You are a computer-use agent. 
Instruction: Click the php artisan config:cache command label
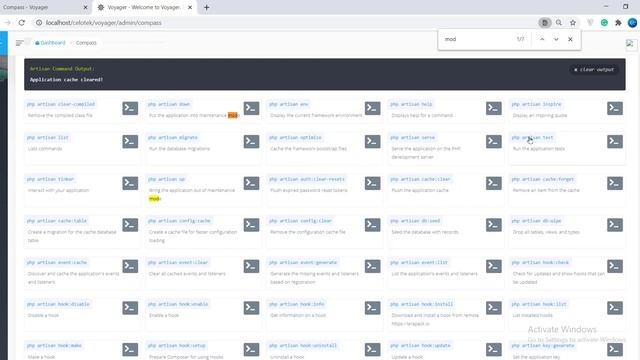click(179, 221)
